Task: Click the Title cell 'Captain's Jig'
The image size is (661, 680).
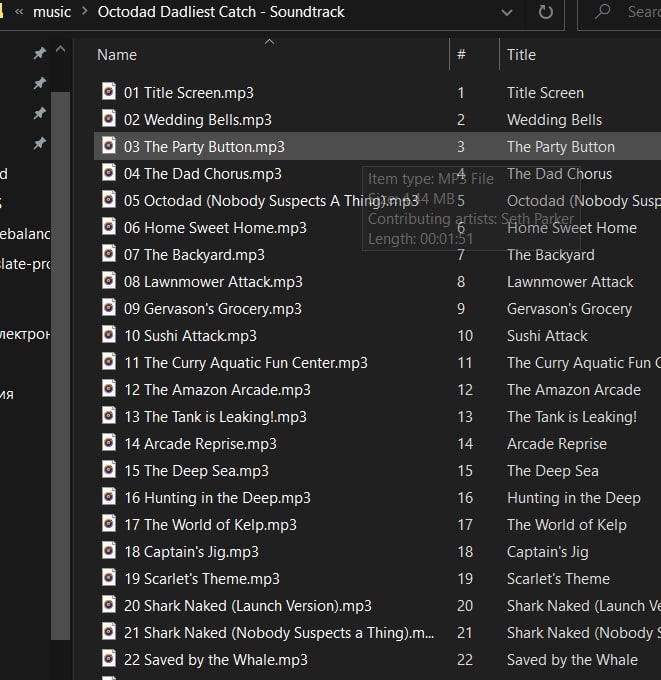Action: pyautogui.click(x=547, y=552)
